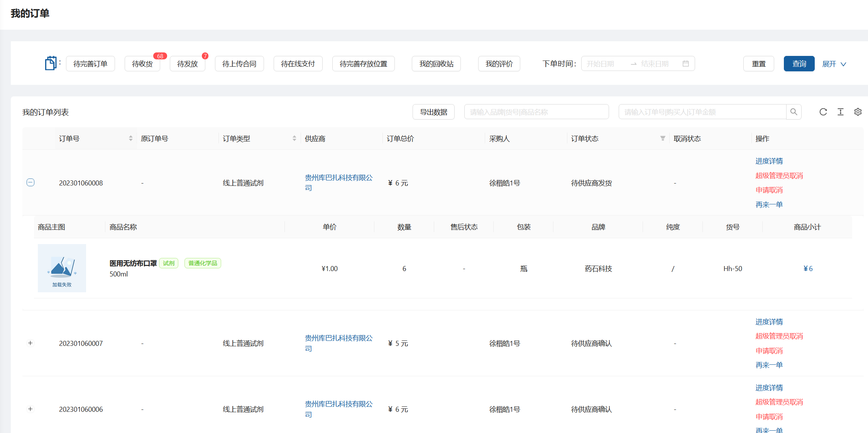The image size is (868, 433).
Task: Click the clipboard icon before filter tabs
Action: pos(51,63)
